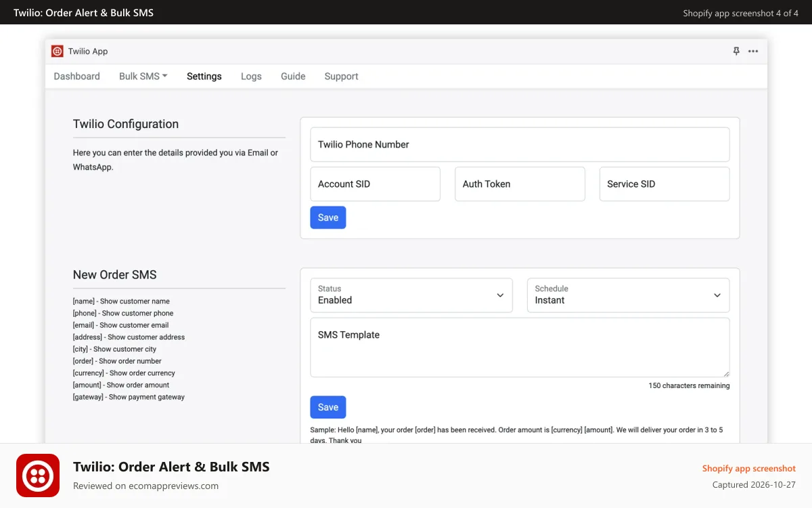
Task: Select the '[gateway] - Show payment gateway' line
Action: (x=129, y=397)
